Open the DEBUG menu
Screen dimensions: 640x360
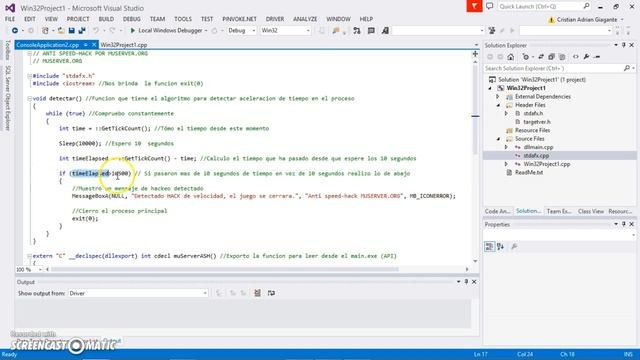tap(131, 19)
